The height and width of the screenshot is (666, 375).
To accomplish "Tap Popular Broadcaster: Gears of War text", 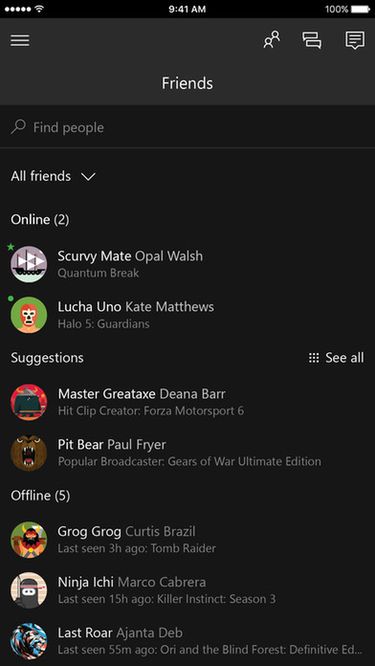I will [189, 462].
